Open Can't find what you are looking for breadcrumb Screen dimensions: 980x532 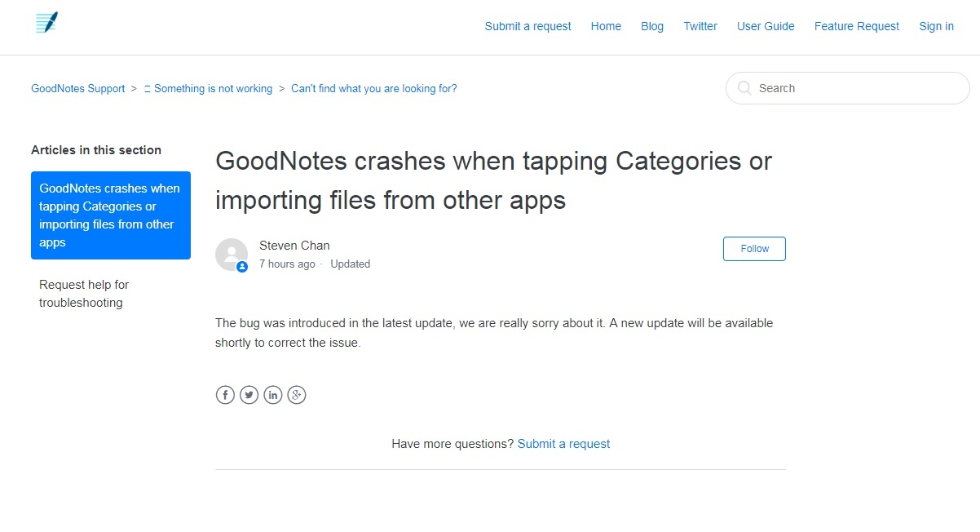pos(374,88)
